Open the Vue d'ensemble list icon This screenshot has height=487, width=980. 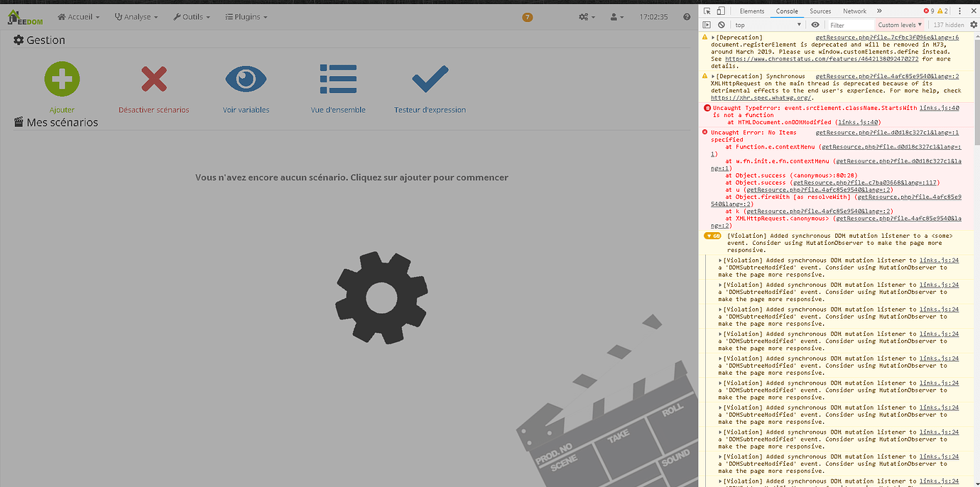338,79
